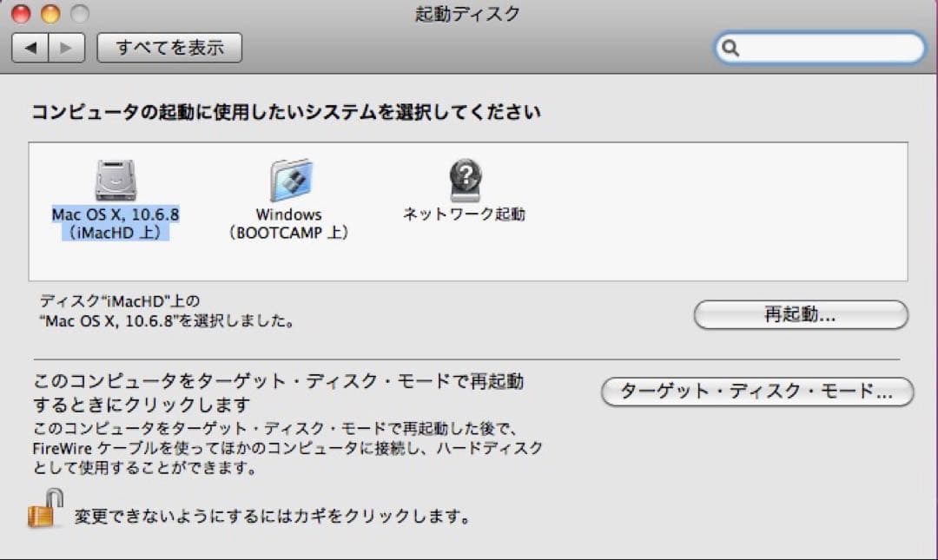Click the forward navigation arrow
This screenshot has height=560, width=938.
[68, 48]
